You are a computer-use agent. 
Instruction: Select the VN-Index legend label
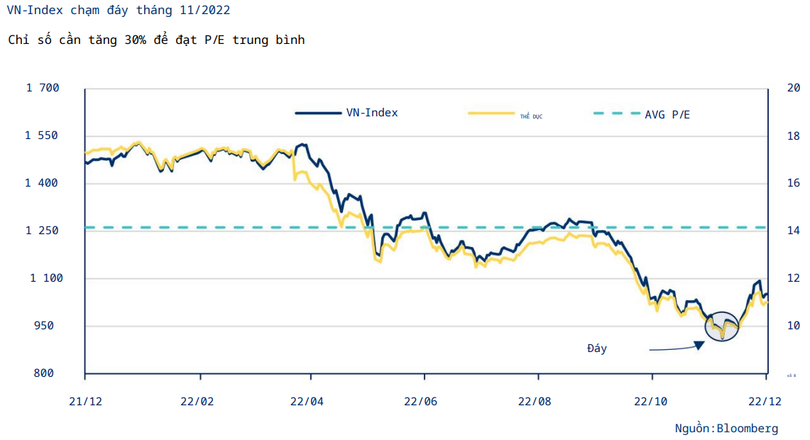(372, 113)
